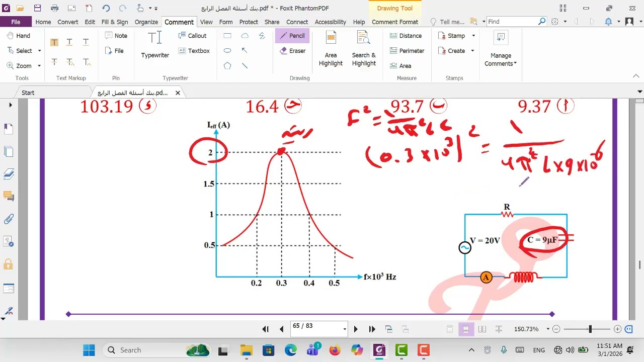644x362 pixels.
Task: Toggle continuous page view mode
Action: click(466, 329)
